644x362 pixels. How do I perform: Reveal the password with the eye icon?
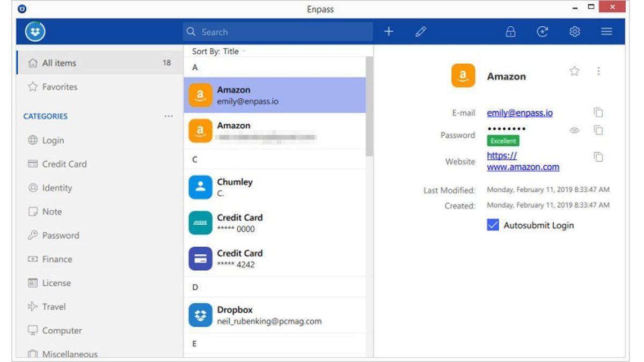click(574, 130)
